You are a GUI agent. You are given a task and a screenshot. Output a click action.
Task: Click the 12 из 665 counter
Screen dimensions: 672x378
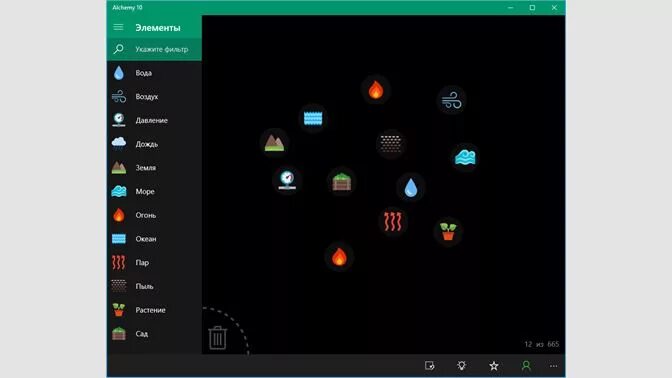pyautogui.click(x=542, y=344)
